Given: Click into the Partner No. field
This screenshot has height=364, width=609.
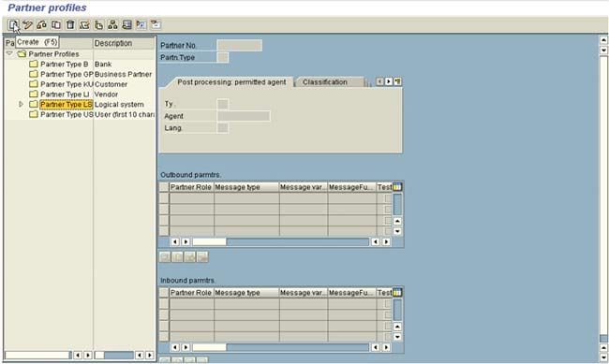Looking at the screenshot, I should pyautogui.click(x=239, y=46).
